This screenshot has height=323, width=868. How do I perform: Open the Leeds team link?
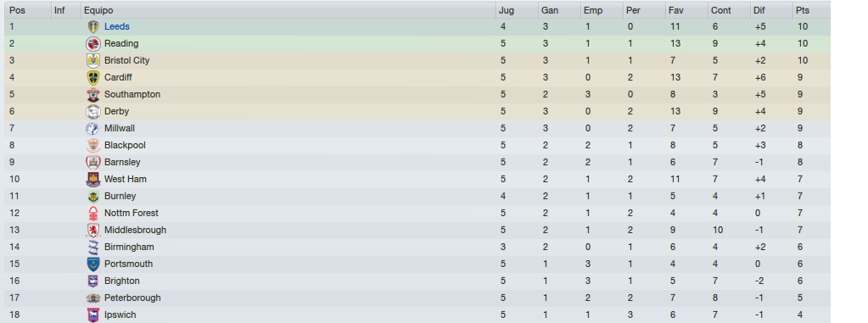(117, 26)
